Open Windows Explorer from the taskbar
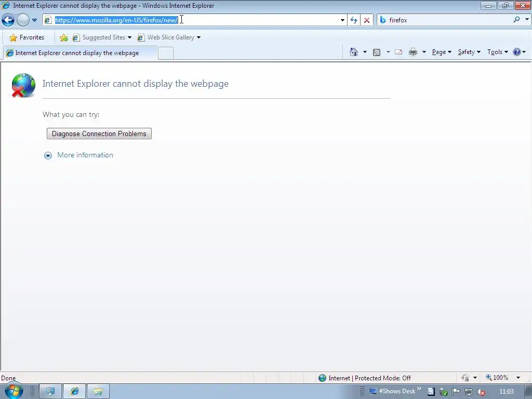Screen dimensions: 532x399 (x=98, y=392)
